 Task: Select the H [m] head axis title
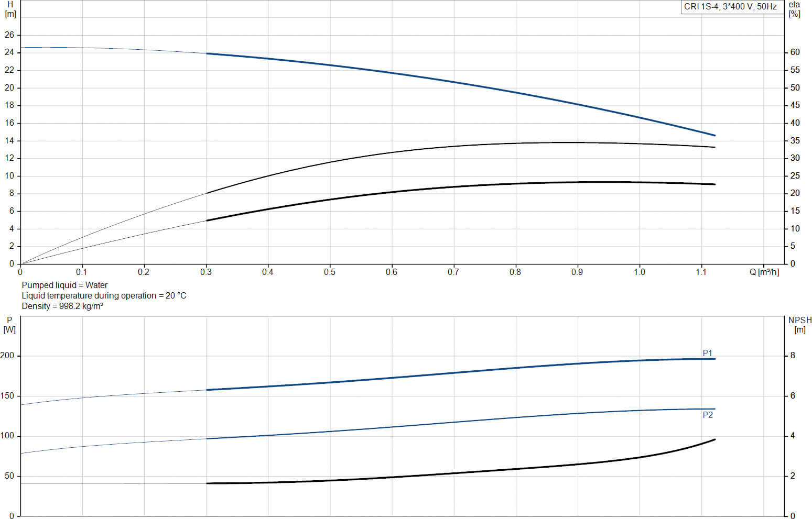[x=10, y=9]
